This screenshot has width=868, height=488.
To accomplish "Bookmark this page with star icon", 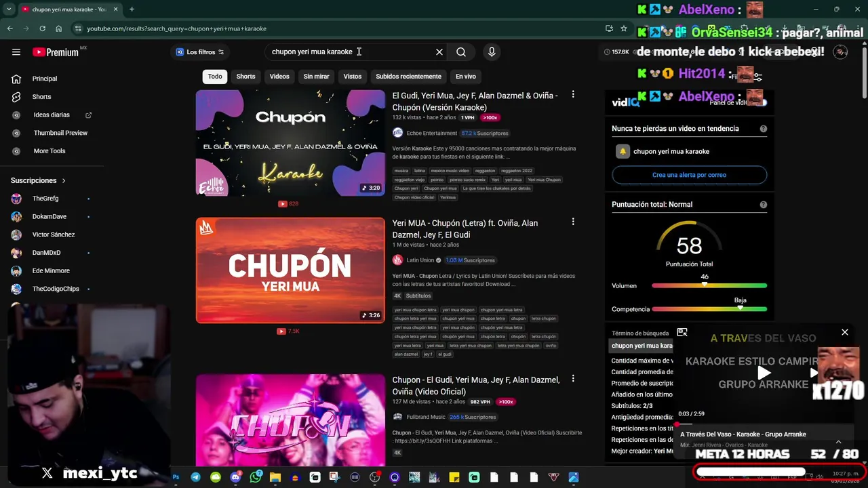I will coord(624,28).
